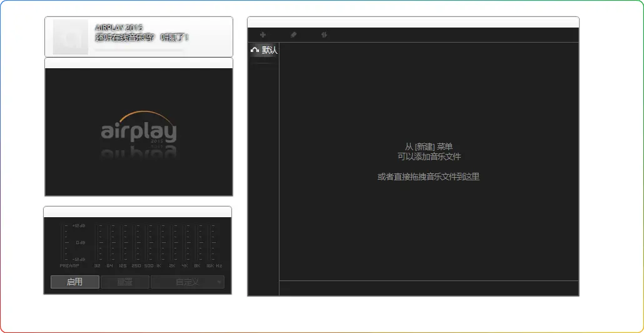This screenshot has width=644, height=333.
Task: Click the 4K equalizer band slider
Action: click(187, 243)
